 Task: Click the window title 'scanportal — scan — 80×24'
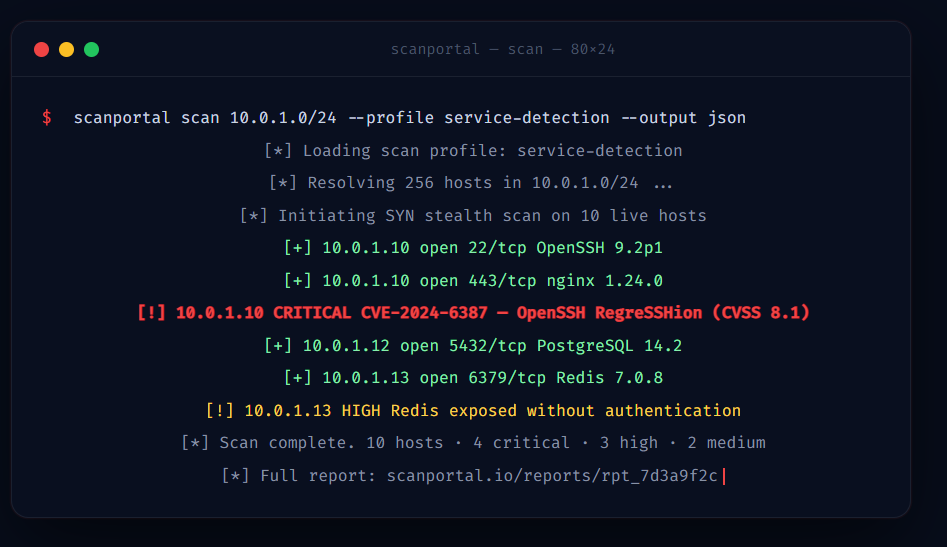[502, 49]
